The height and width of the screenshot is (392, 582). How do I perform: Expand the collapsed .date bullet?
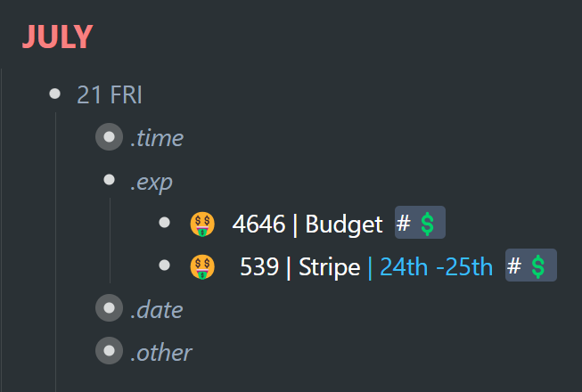(x=109, y=308)
